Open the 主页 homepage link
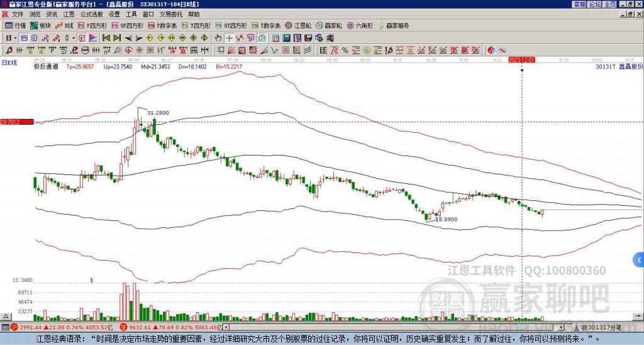 (x=610, y=4)
